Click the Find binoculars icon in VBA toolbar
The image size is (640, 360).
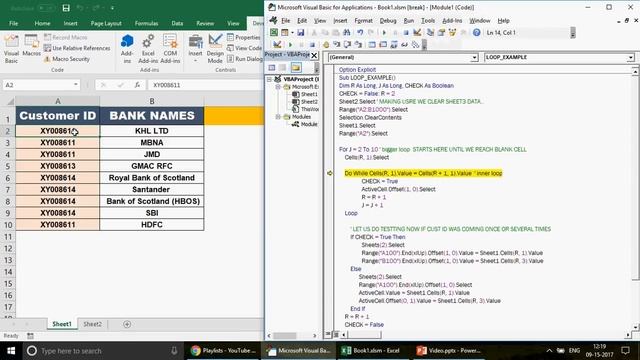[x=347, y=33]
